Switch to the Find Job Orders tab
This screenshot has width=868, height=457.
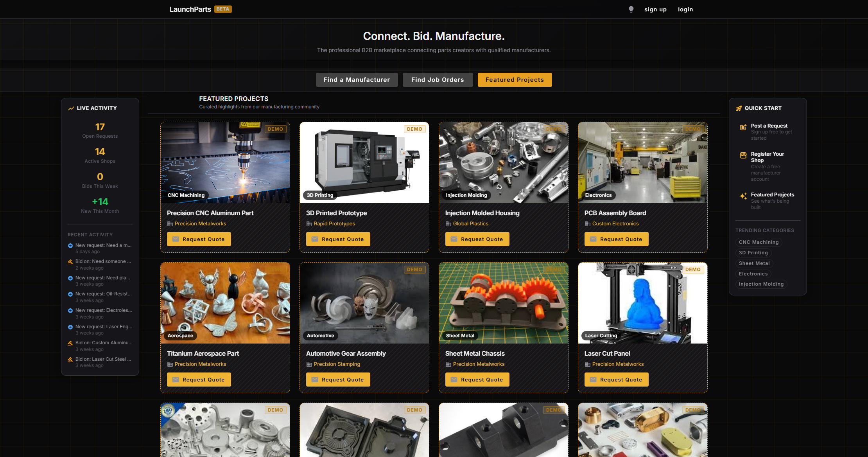[x=438, y=79]
